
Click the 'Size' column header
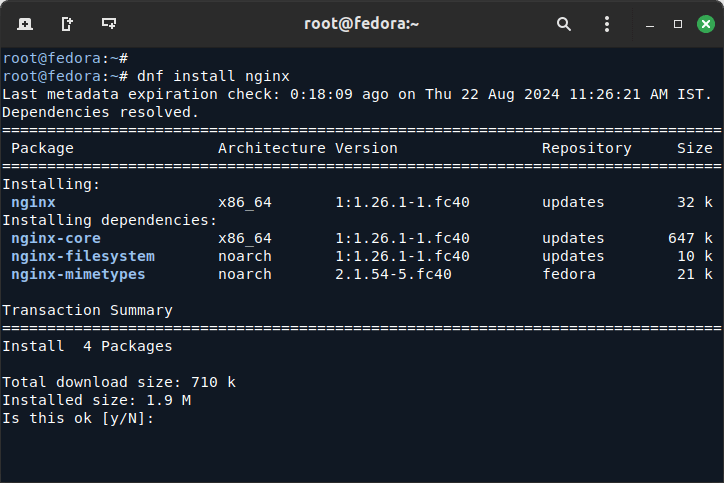(694, 148)
